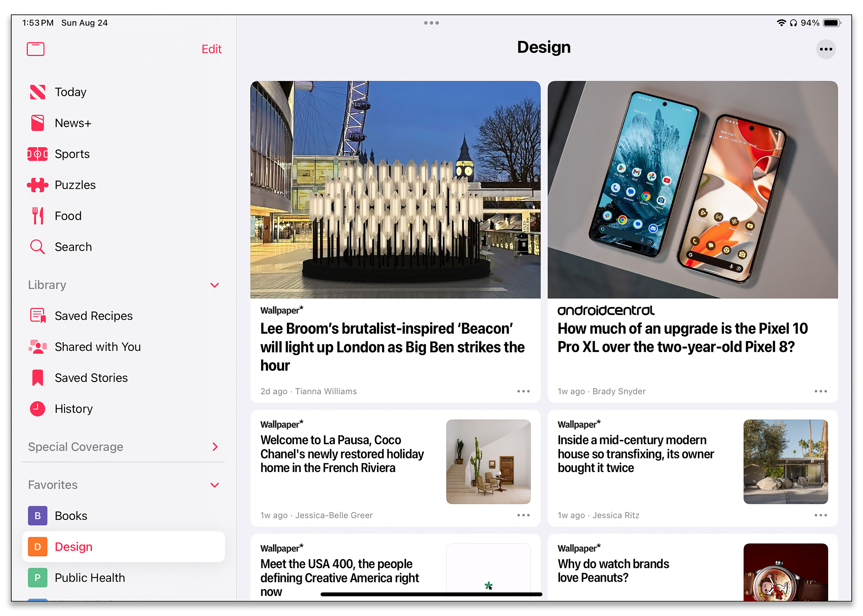Open more options for La Pausa article
The image size is (863, 616).
[x=523, y=515]
